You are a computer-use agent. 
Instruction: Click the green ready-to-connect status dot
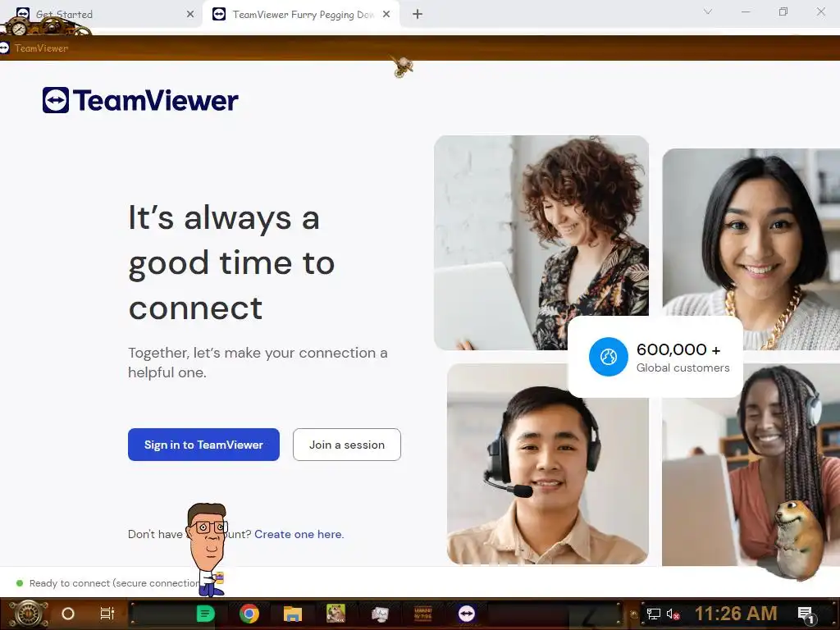coord(20,583)
